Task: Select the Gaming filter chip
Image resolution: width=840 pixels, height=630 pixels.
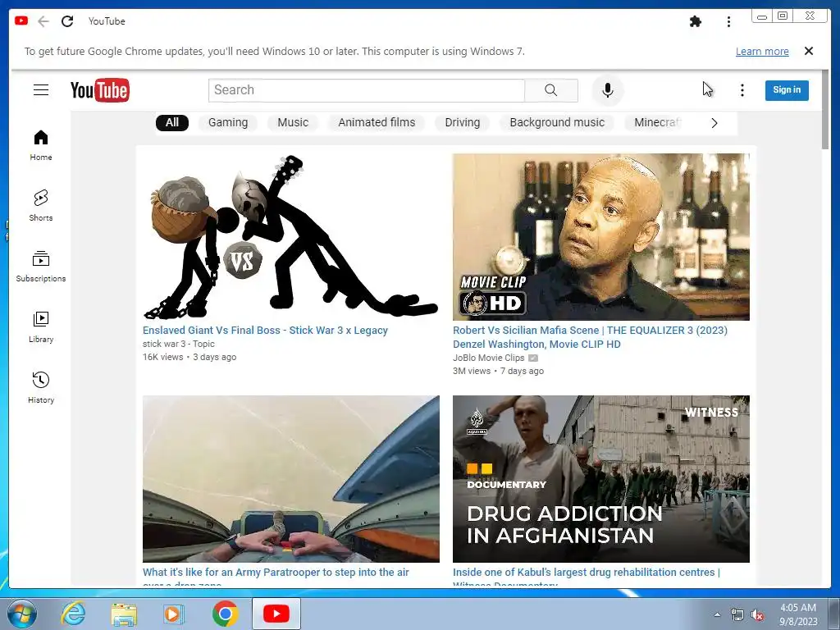Action: click(228, 123)
